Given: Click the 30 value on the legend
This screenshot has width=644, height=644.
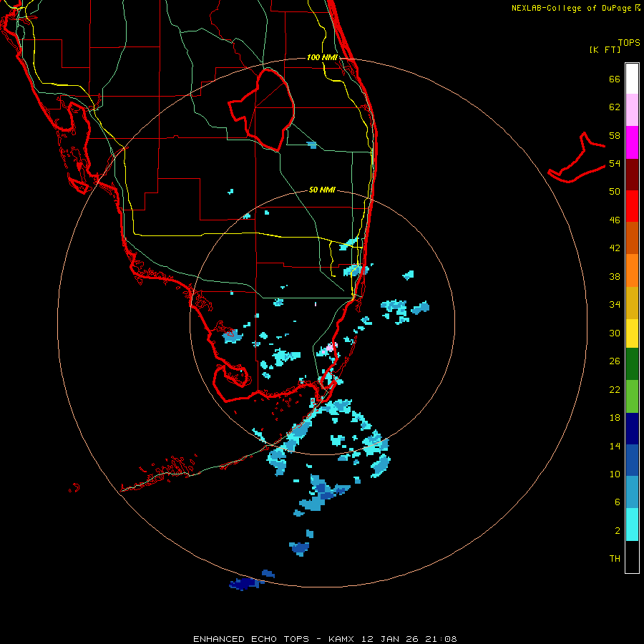Looking at the screenshot, I should point(615,333).
